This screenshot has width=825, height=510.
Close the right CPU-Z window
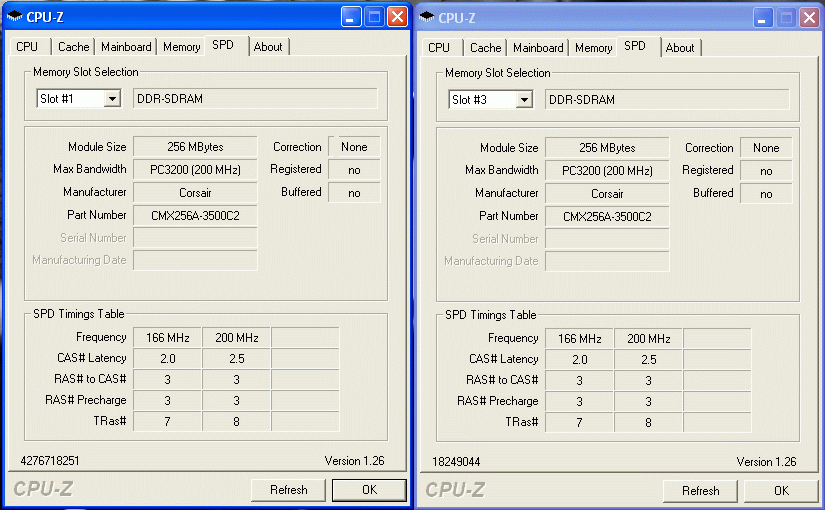[x=809, y=18]
